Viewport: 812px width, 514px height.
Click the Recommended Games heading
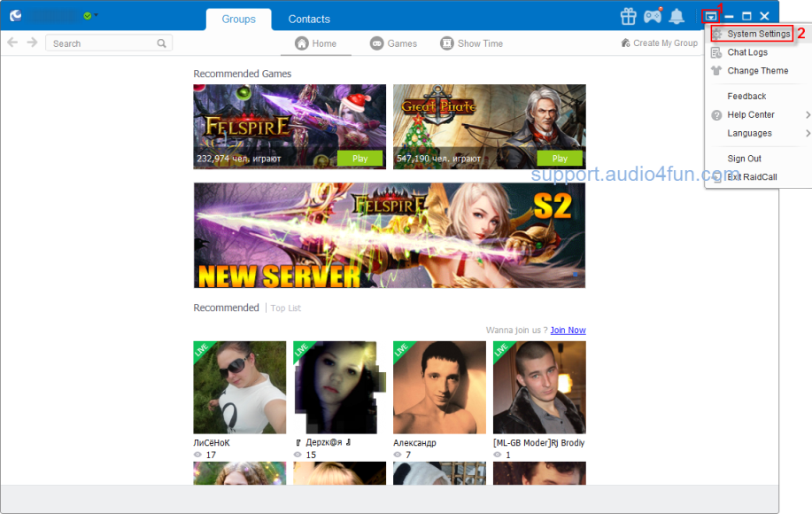243,74
